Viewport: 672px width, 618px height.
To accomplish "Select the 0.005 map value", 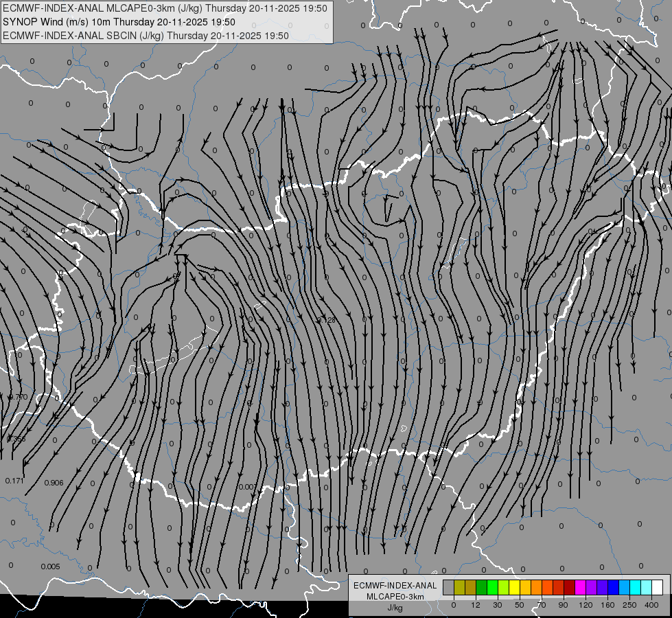I will [51, 566].
